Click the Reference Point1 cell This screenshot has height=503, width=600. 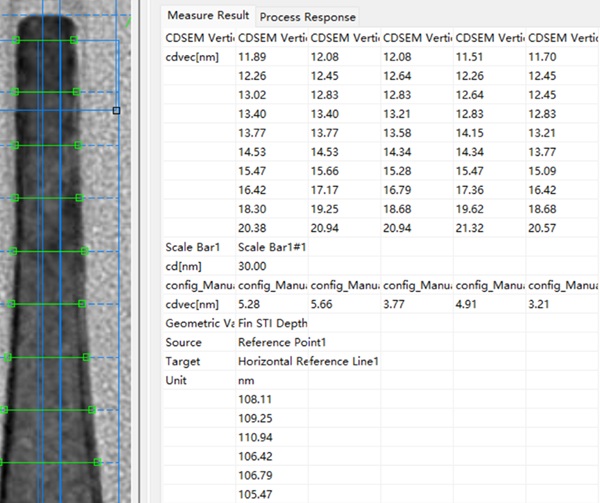(x=282, y=342)
